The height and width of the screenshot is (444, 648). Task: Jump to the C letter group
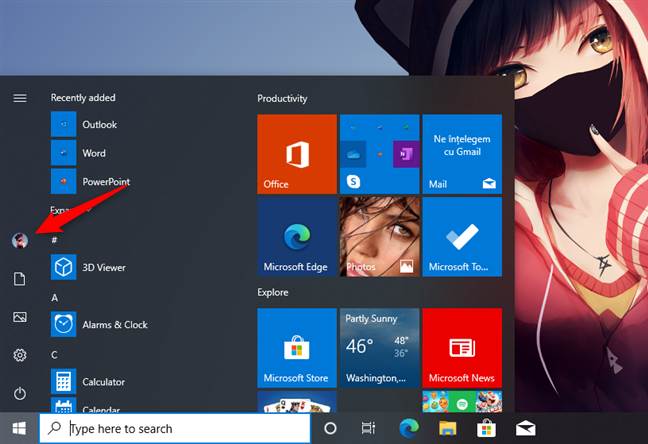54,355
